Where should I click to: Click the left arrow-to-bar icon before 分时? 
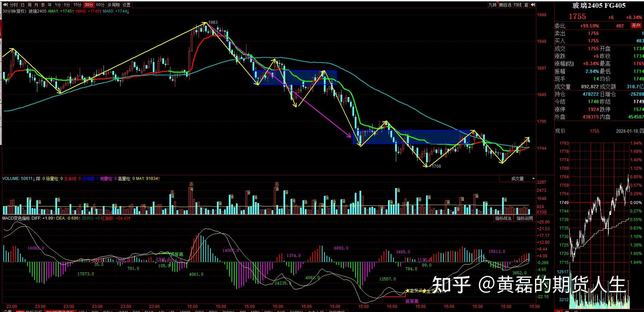coord(5,5)
